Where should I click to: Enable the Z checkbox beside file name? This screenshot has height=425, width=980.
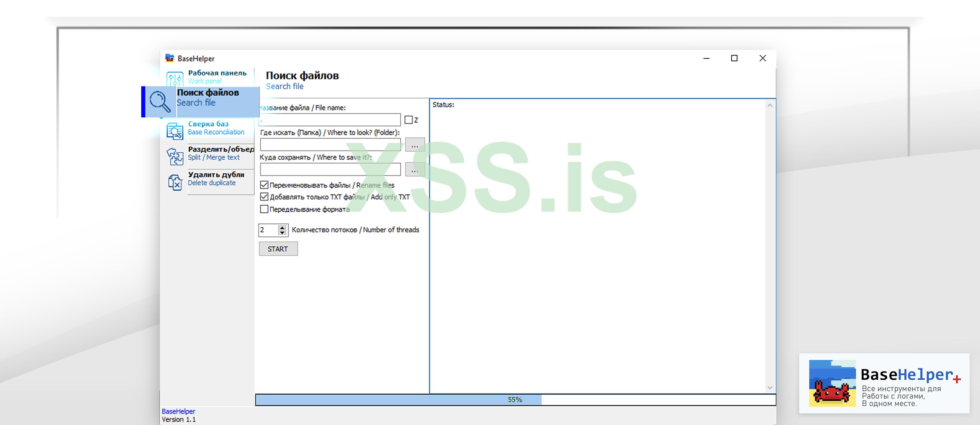point(408,120)
